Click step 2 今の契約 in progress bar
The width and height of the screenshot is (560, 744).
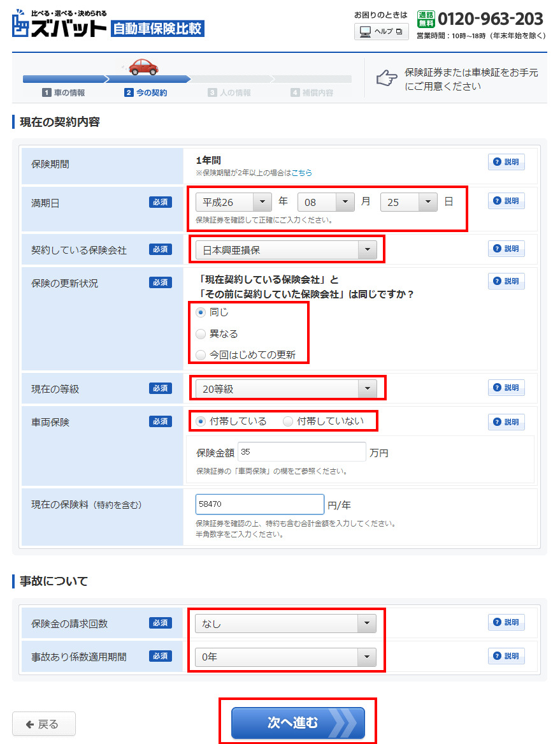[x=146, y=93]
